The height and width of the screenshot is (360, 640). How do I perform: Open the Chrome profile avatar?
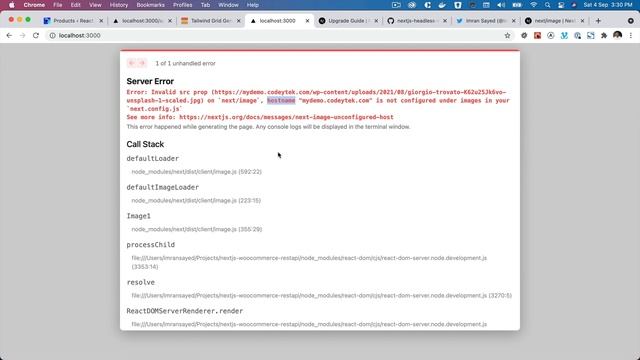pyautogui.click(x=617, y=36)
